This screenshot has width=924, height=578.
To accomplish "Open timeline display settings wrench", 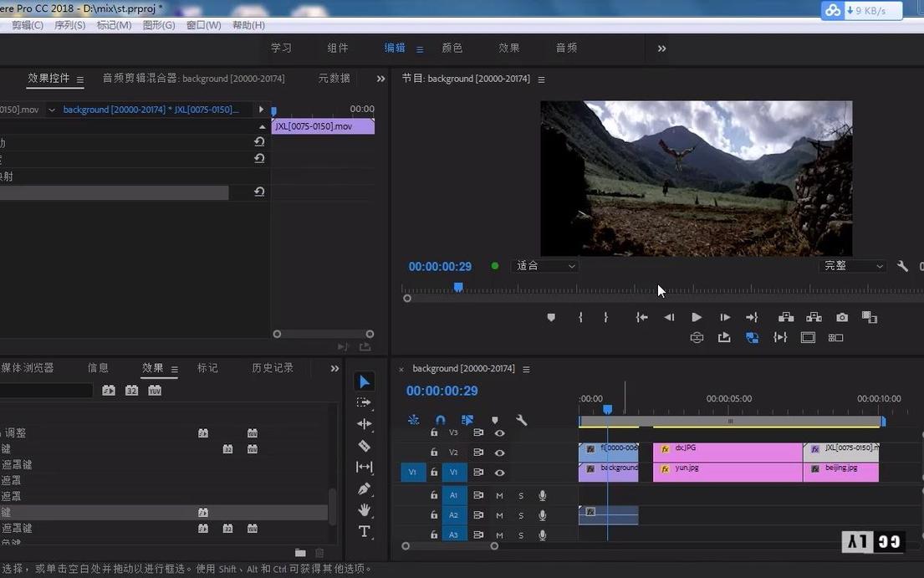I will 521,420.
